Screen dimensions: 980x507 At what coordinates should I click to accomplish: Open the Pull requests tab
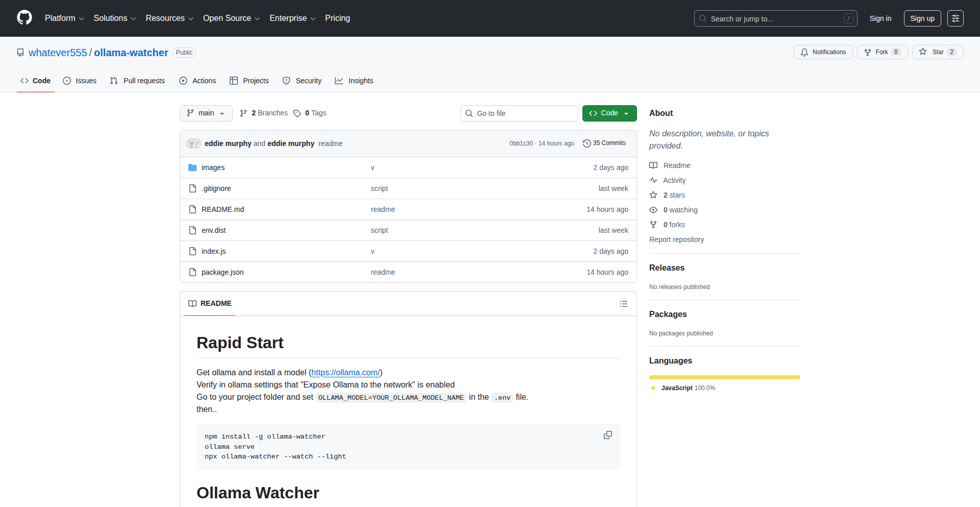point(137,81)
